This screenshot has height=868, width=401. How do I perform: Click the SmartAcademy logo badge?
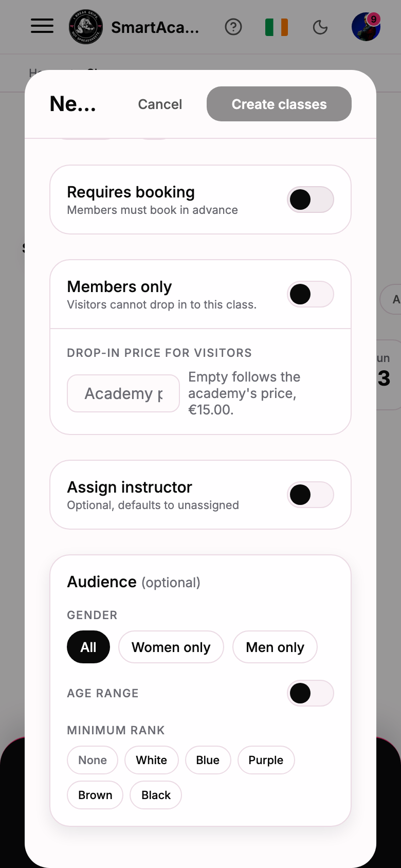[86, 27]
